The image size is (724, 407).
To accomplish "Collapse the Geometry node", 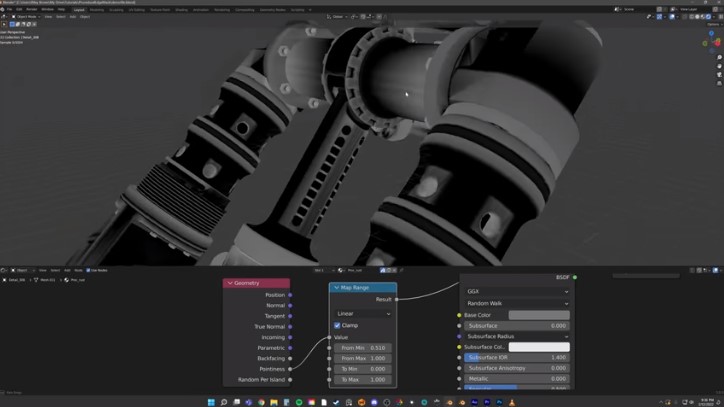I will point(230,283).
